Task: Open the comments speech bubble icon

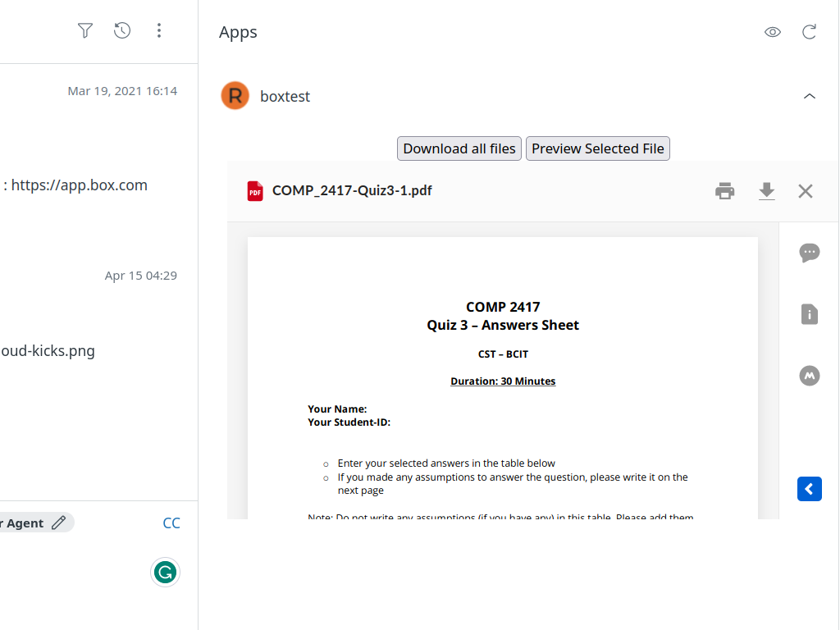Action: (x=810, y=253)
